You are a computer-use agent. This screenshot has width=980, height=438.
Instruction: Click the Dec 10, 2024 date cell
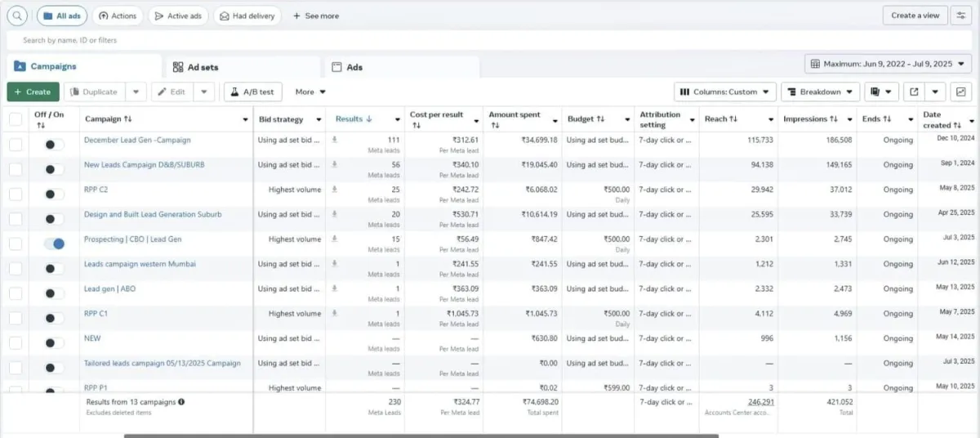(x=955, y=140)
